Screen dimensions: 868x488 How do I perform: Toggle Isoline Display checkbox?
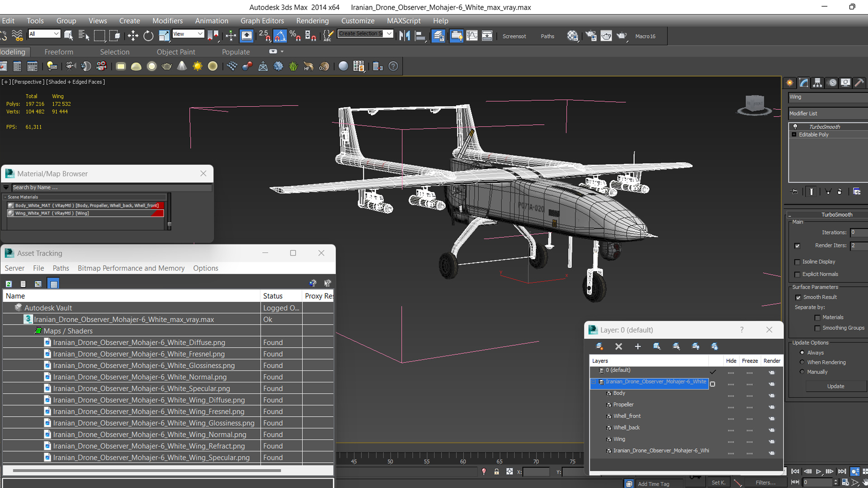pyautogui.click(x=797, y=262)
